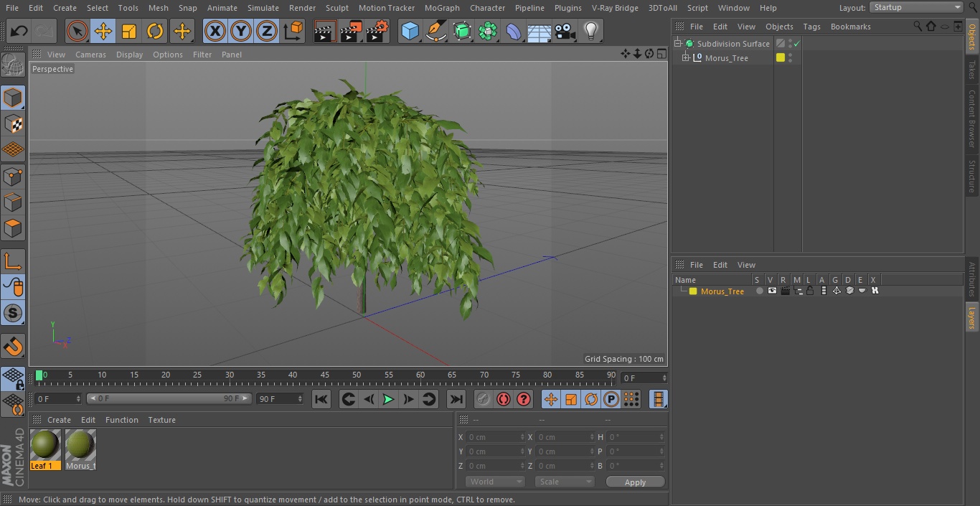Click the Bookmarks menu in Object Manager

click(x=850, y=27)
